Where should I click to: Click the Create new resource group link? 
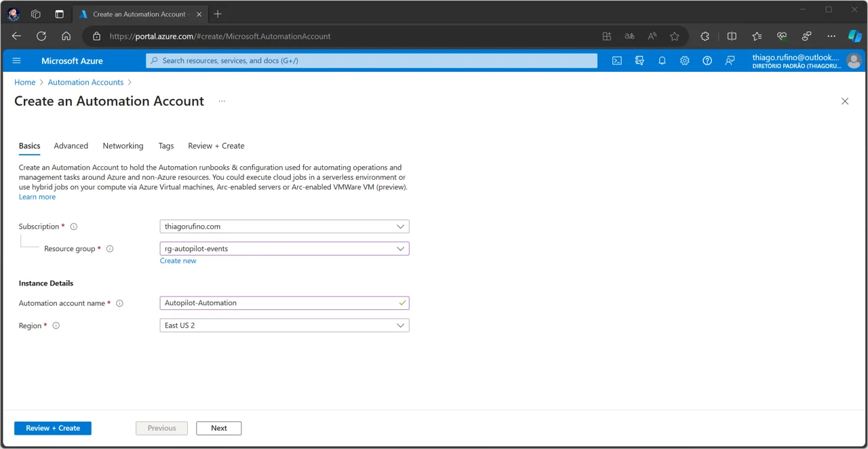pyautogui.click(x=178, y=260)
